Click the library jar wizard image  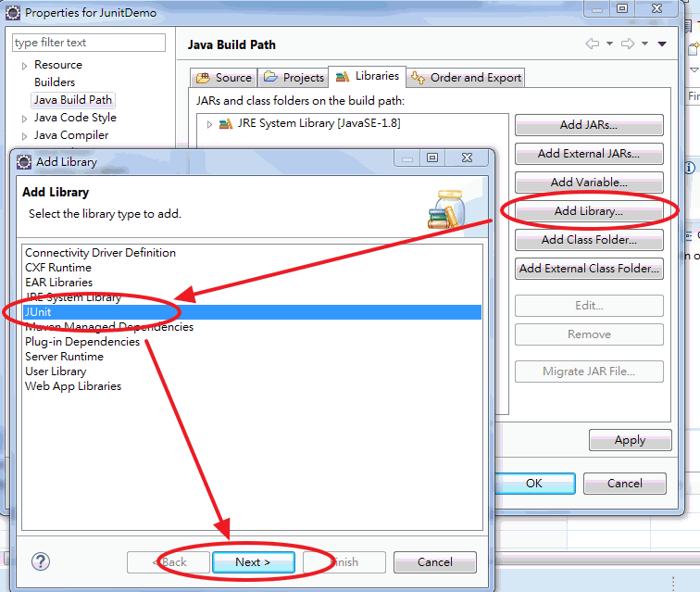[447, 209]
